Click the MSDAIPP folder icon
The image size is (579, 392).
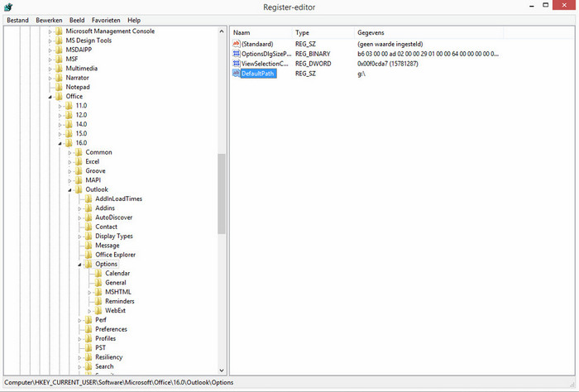tap(59, 50)
